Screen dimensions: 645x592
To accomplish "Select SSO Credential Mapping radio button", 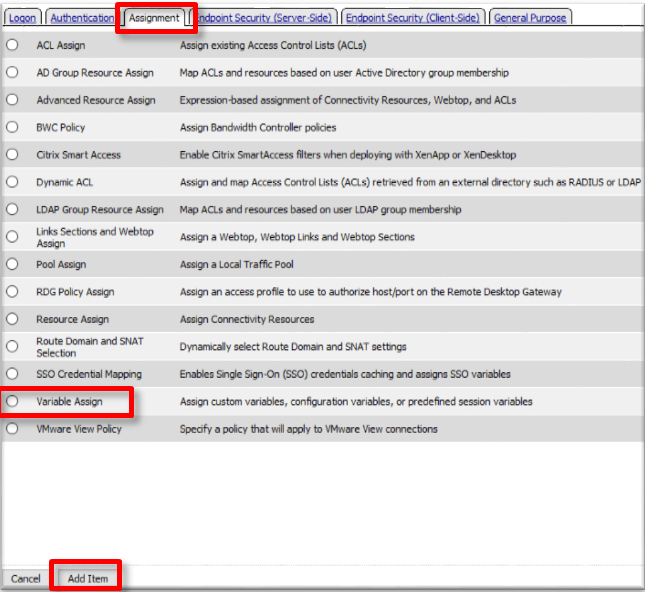I will click(12, 373).
